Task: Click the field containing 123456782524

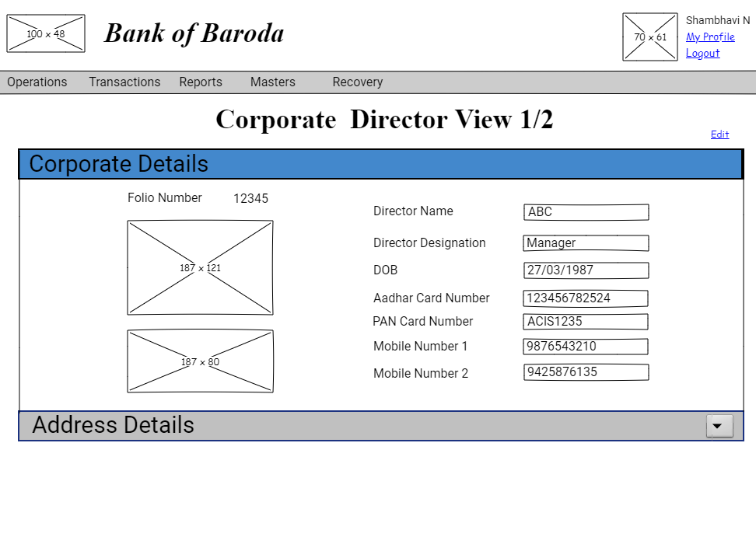Action: 586,298
